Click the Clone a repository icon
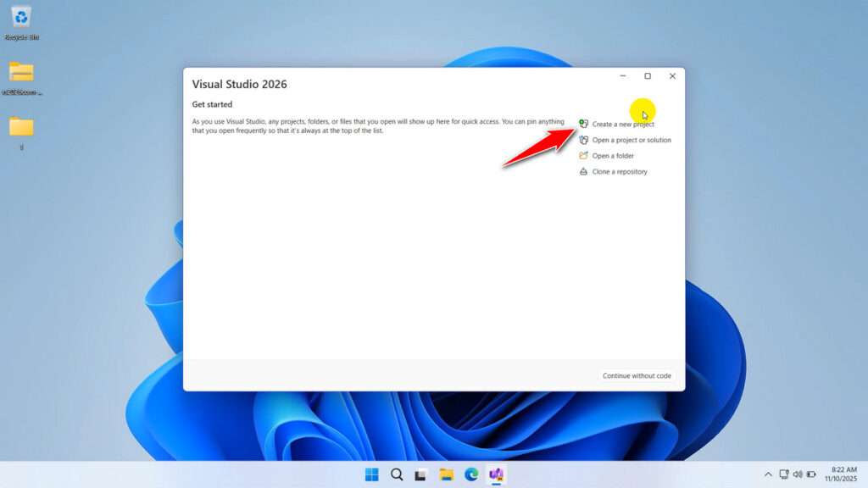 click(x=583, y=172)
